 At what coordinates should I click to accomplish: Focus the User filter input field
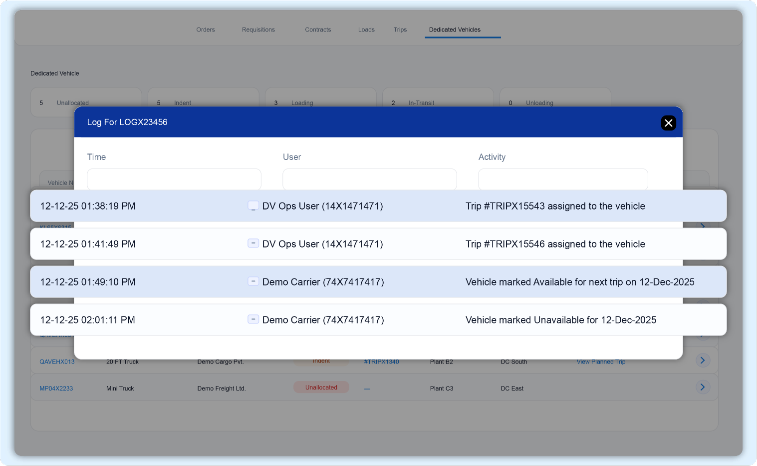(369, 179)
